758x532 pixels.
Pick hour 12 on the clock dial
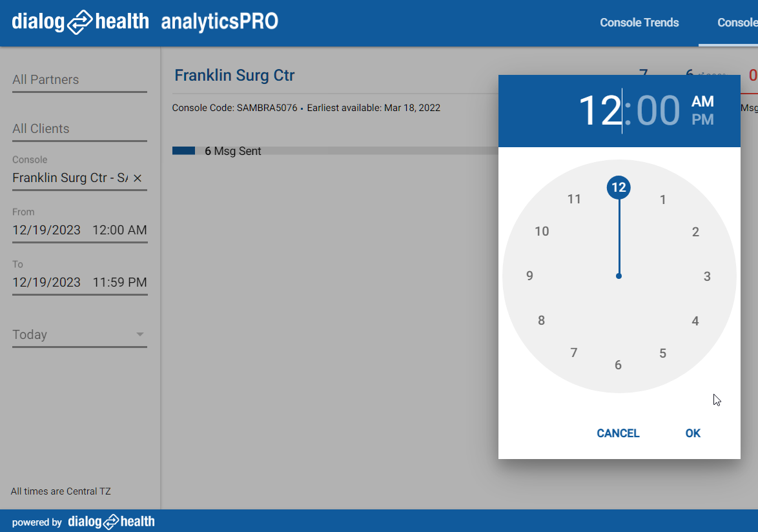(x=619, y=188)
